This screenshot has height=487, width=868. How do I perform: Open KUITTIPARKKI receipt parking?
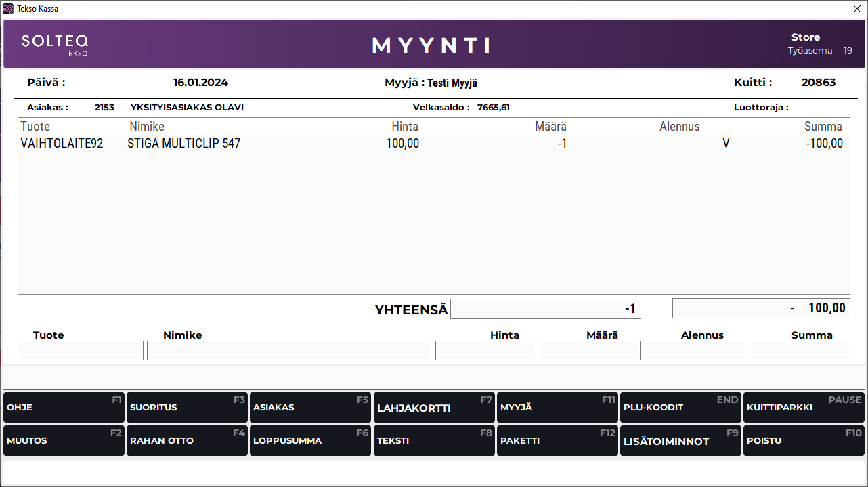click(803, 408)
